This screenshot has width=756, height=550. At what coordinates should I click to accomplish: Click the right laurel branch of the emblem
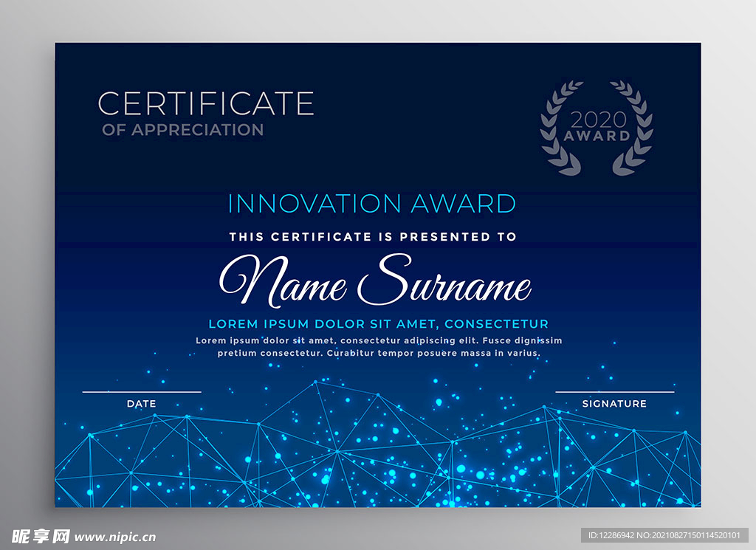(x=632, y=128)
